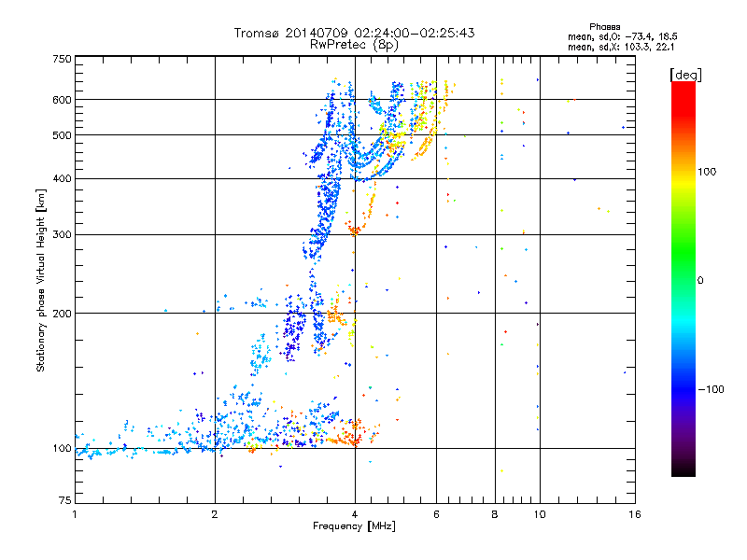
Task: Click the '8' frequency tick label
Action: click(x=495, y=514)
